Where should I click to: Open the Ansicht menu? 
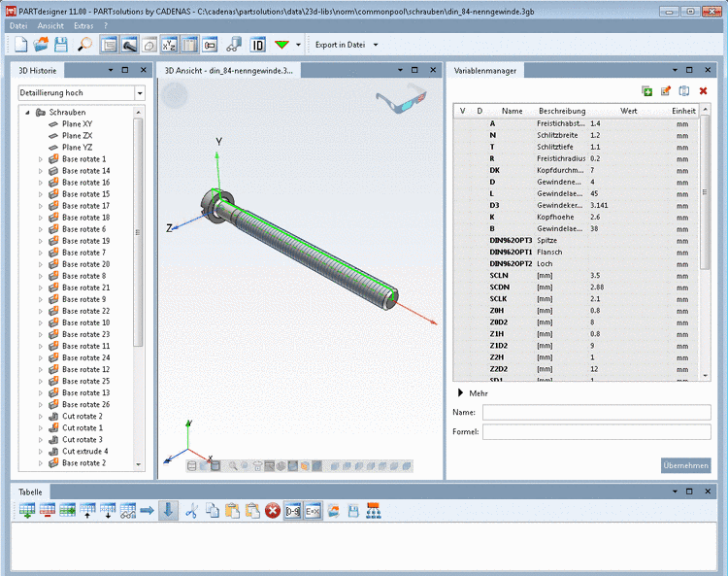[50, 24]
